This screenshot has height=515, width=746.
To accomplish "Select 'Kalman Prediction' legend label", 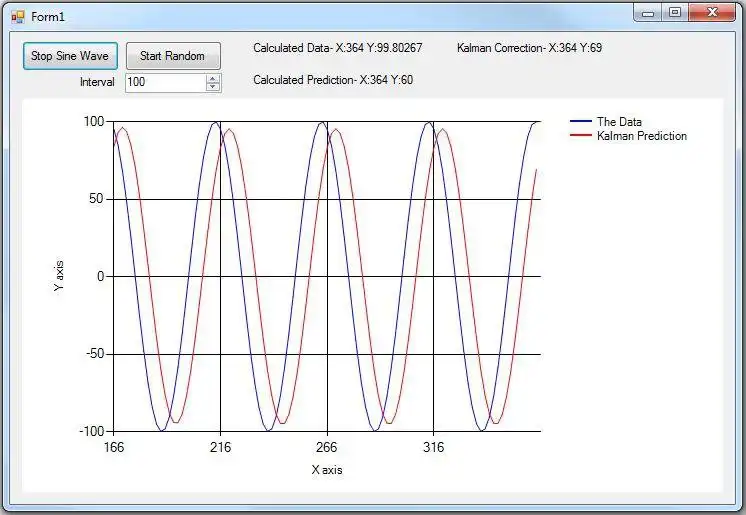I will (x=642, y=136).
